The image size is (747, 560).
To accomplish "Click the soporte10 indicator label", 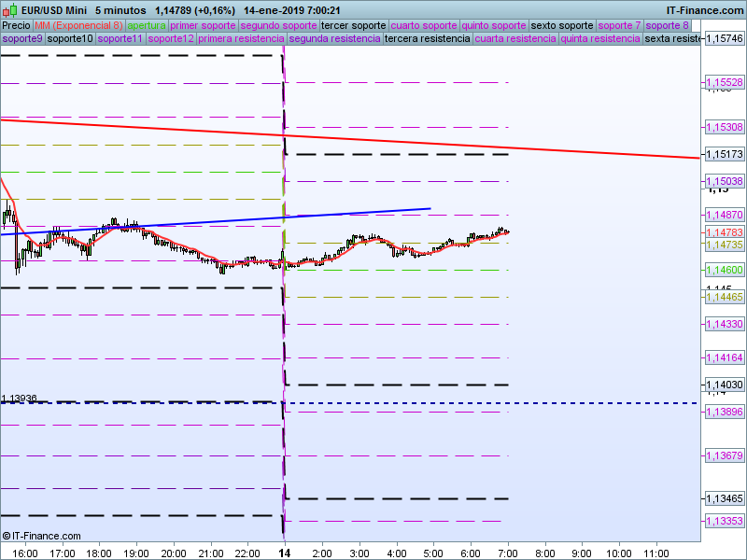I will click(x=70, y=39).
